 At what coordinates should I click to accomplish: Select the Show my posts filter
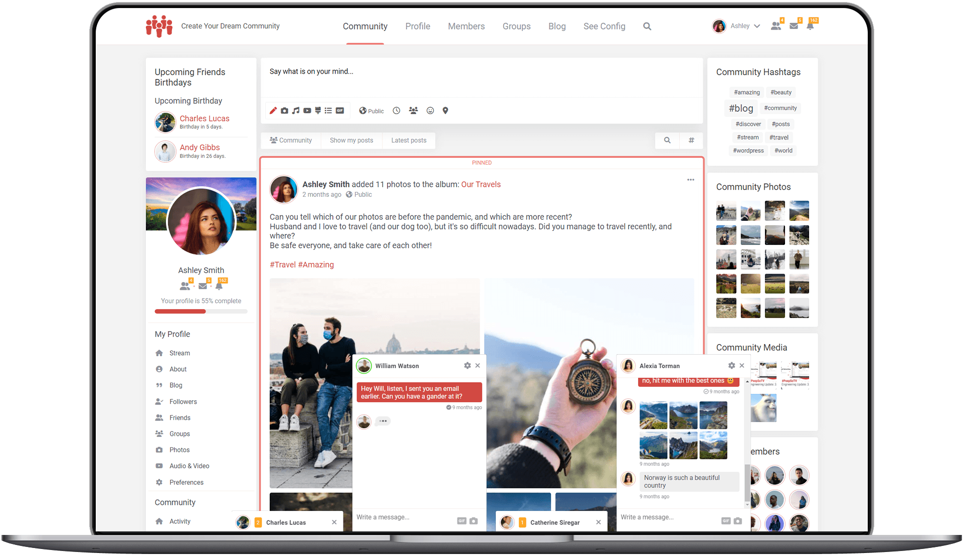351,141
